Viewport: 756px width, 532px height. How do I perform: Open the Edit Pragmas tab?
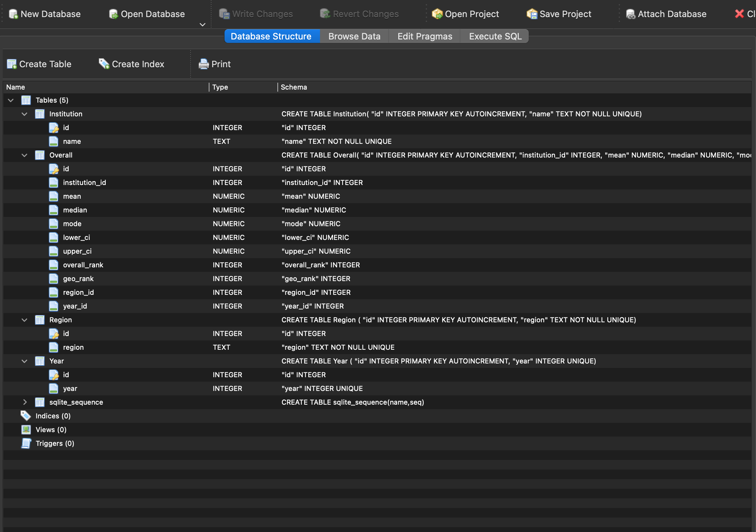click(424, 36)
